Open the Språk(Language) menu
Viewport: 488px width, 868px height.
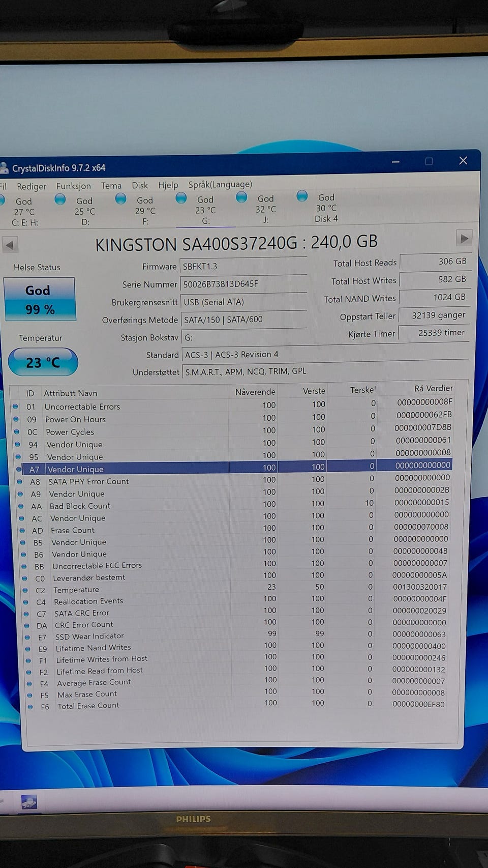pyautogui.click(x=220, y=184)
